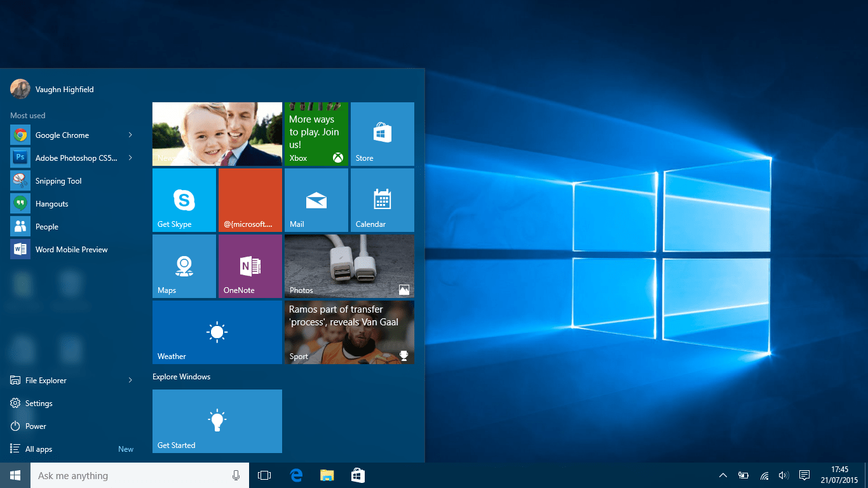Click the Wi-Fi network tray icon

coord(764,475)
